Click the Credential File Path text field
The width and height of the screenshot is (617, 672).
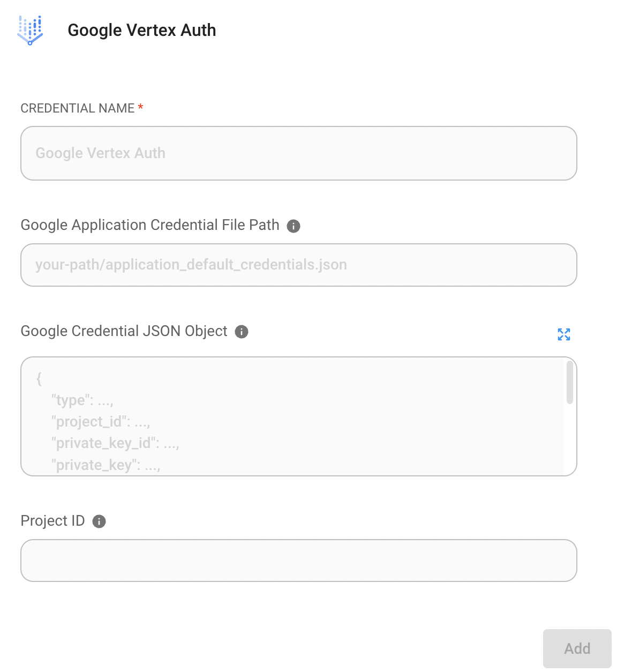[x=298, y=265]
